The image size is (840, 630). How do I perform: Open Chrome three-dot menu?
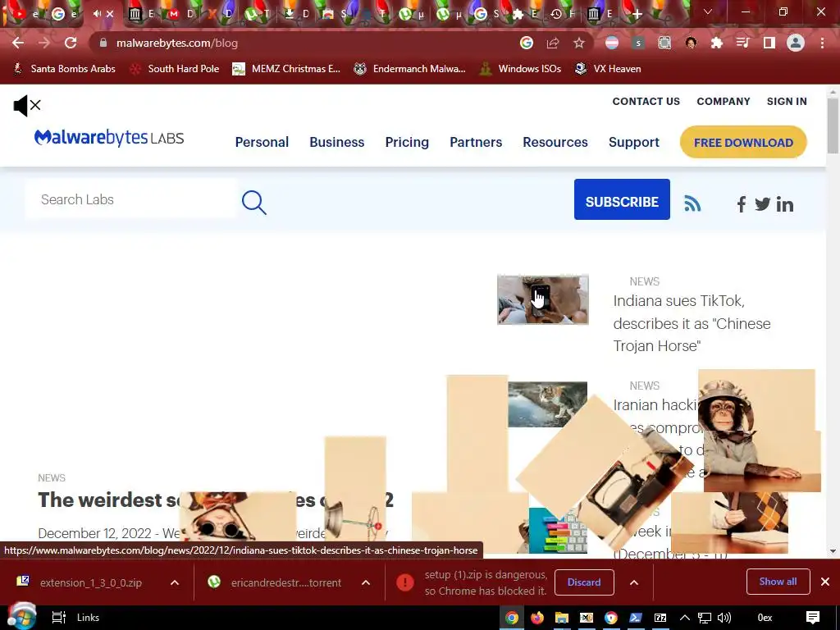(822, 43)
